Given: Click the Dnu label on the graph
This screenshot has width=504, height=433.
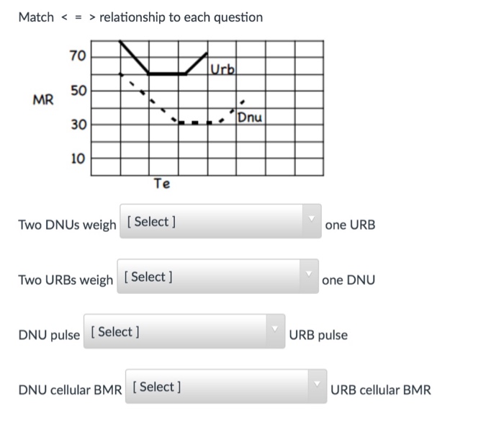Looking at the screenshot, I should (250, 117).
